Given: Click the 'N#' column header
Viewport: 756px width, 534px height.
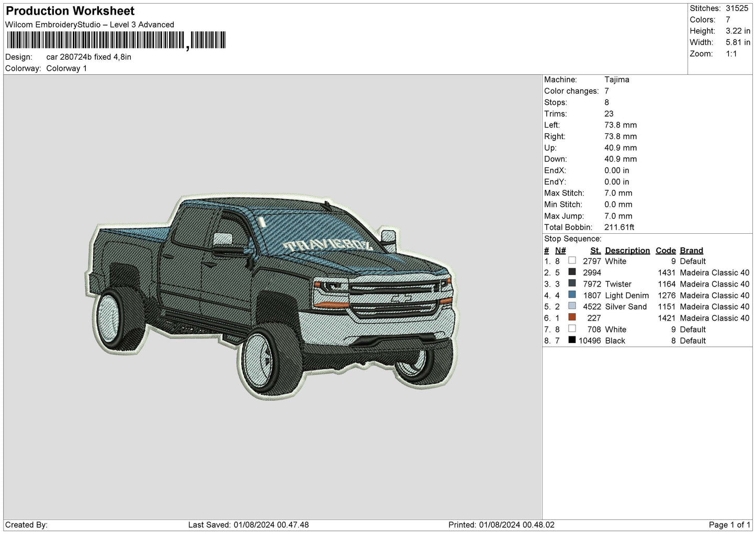Looking at the screenshot, I should pos(560,251).
